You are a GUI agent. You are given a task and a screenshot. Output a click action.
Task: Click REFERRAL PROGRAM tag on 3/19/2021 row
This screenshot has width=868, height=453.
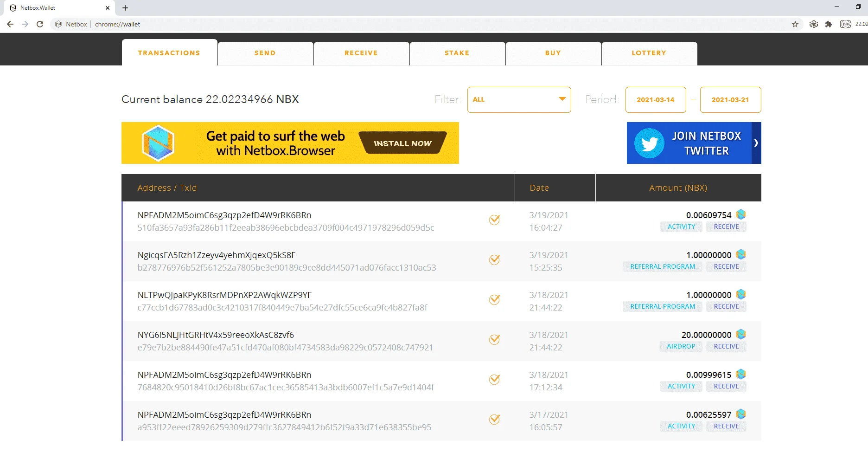(663, 266)
